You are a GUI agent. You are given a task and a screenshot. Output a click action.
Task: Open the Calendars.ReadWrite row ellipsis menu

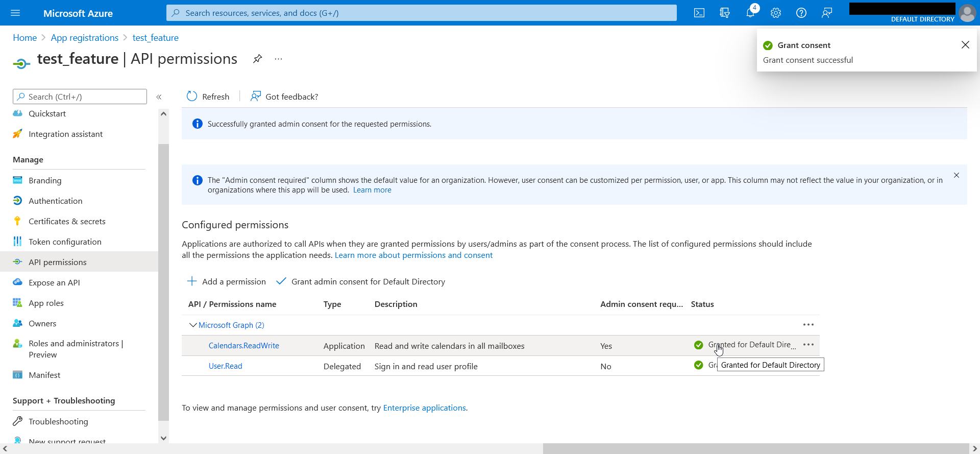tap(808, 345)
